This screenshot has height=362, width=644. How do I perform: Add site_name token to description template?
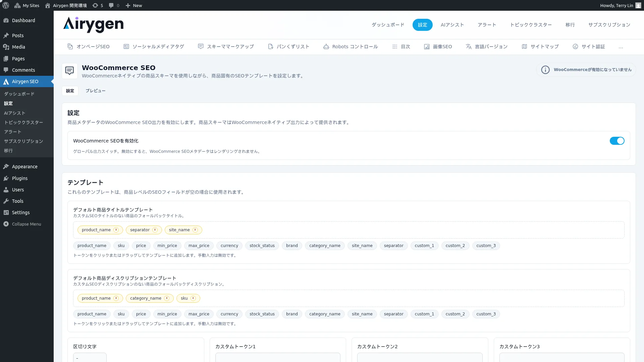[x=362, y=314]
